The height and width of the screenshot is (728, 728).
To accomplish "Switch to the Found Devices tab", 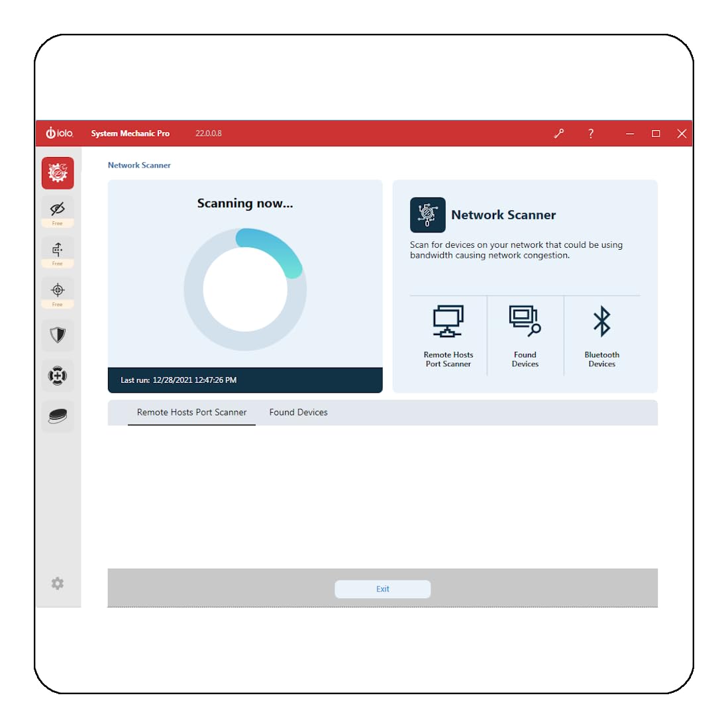I will coord(299,412).
